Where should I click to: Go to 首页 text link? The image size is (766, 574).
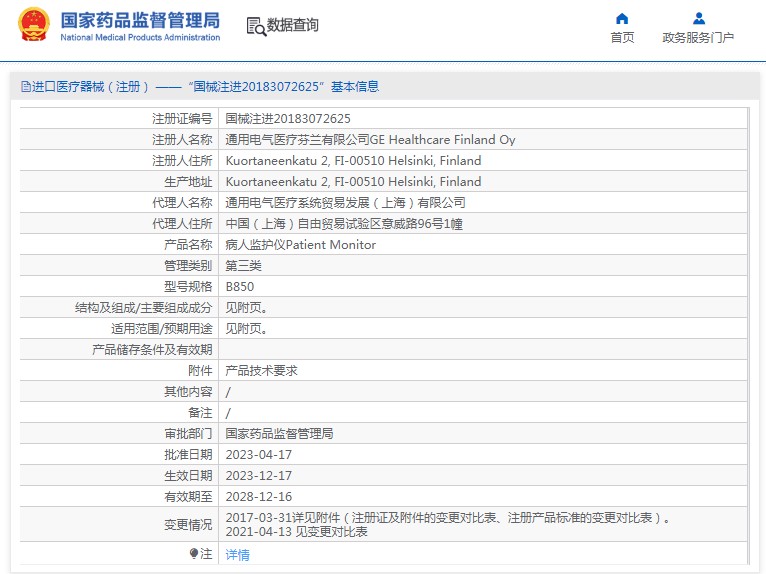point(622,38)
